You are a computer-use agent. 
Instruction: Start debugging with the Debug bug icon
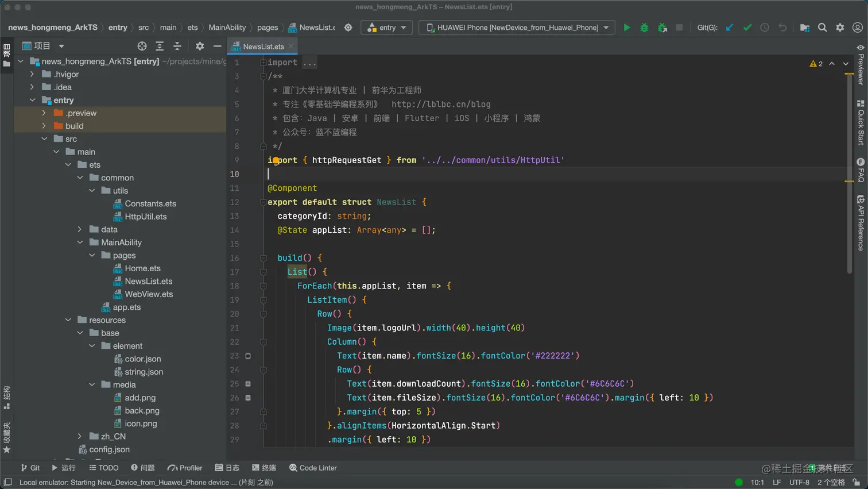pyautogui.click(x=644, y=28)
